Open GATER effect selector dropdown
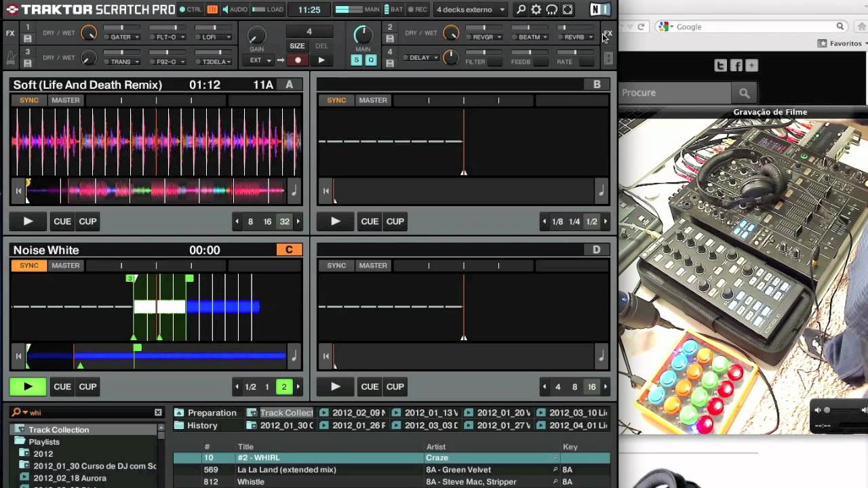868x488 pixels. pyautogui.click(x=136, y=37)
